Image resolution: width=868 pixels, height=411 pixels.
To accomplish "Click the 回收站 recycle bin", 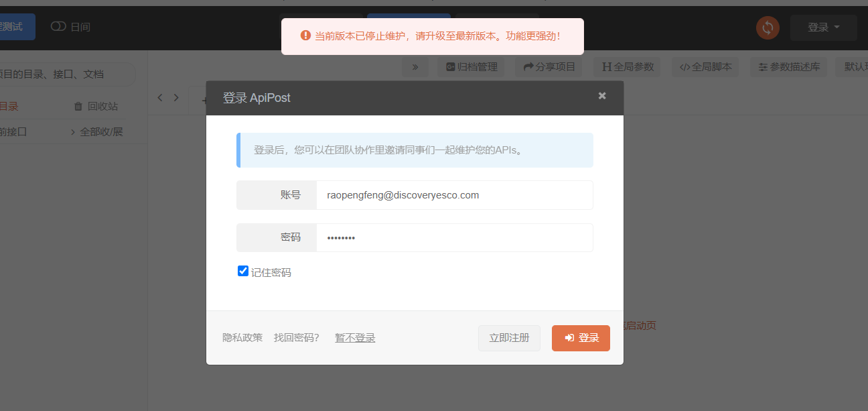I will [96, 106].
